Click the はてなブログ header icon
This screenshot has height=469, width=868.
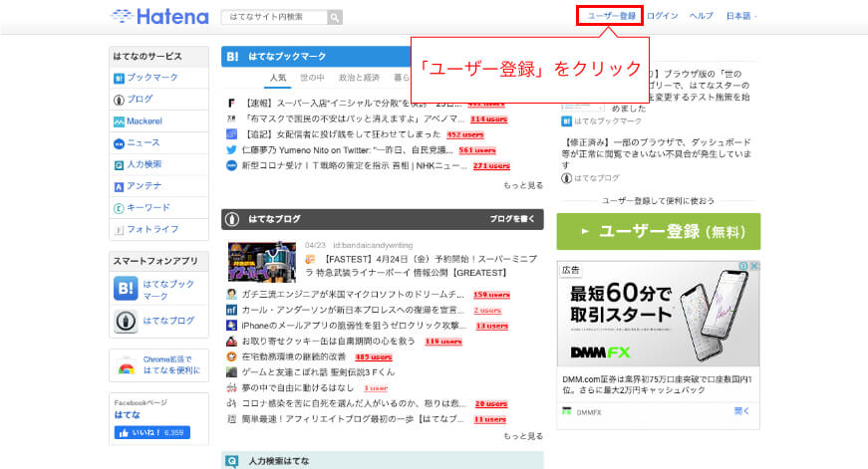[x=232, y=219]
